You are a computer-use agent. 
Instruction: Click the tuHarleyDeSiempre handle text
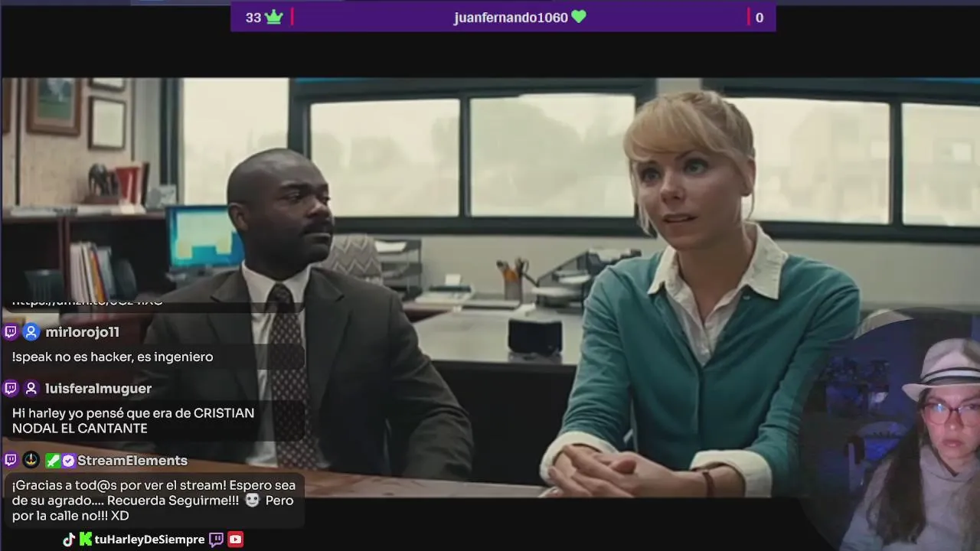pos(150,540)
